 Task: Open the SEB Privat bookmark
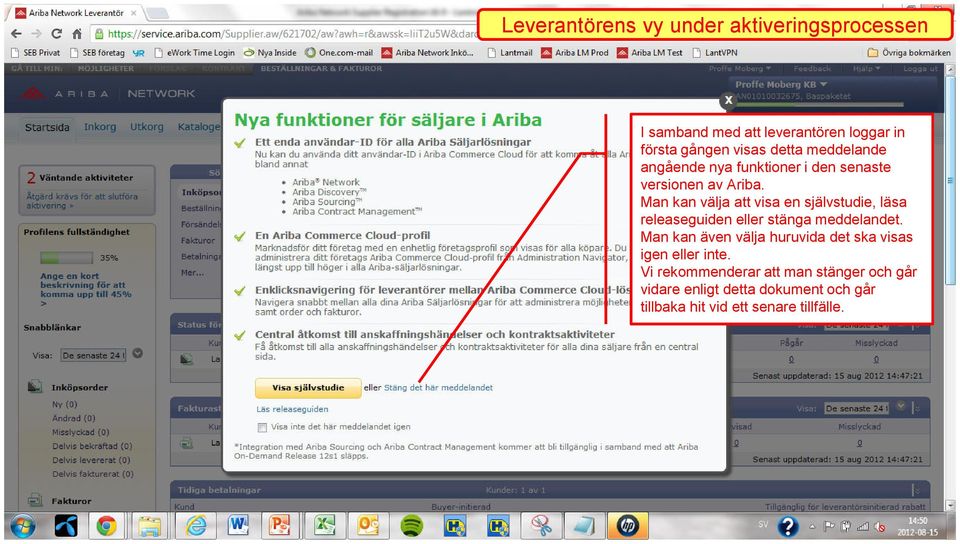(36, 53)
